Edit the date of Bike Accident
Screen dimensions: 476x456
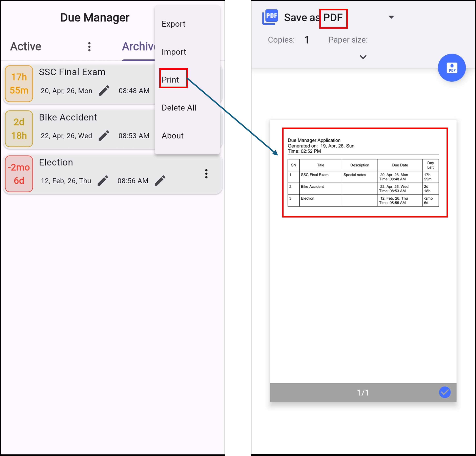pos(104,136)
